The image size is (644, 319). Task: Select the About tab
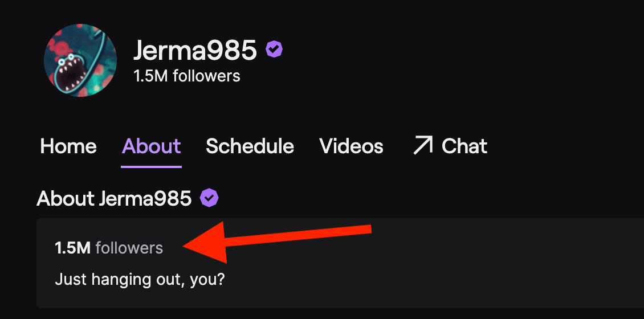[151, 146]
